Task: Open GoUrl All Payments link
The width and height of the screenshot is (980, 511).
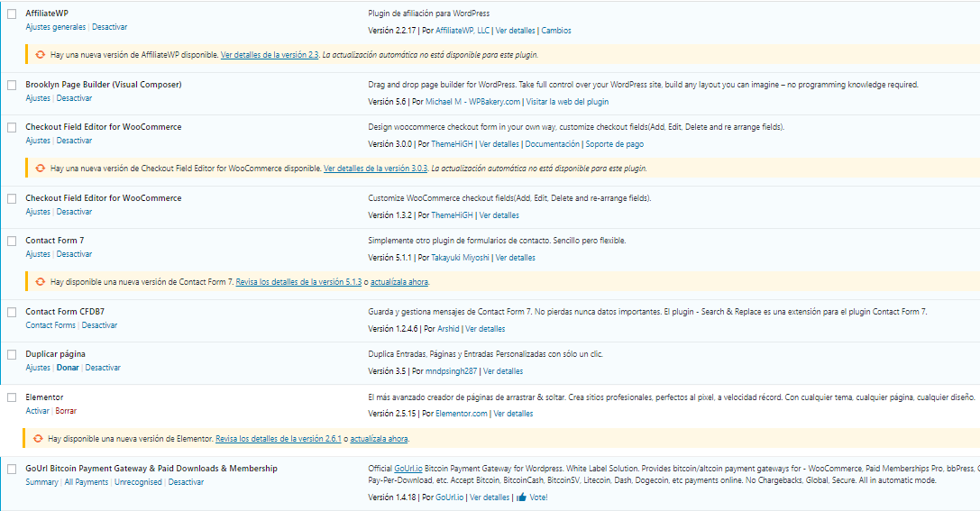Action: click(87, 483)
